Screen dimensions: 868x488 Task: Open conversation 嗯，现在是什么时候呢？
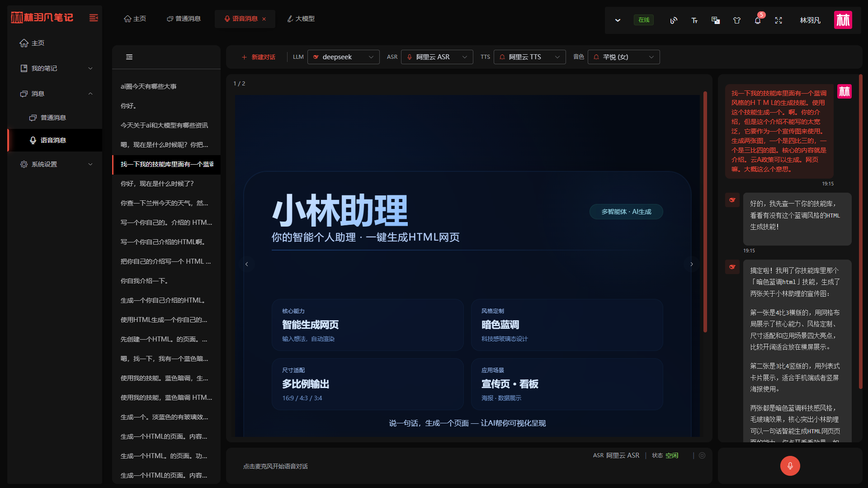click(x=166, y=145)
